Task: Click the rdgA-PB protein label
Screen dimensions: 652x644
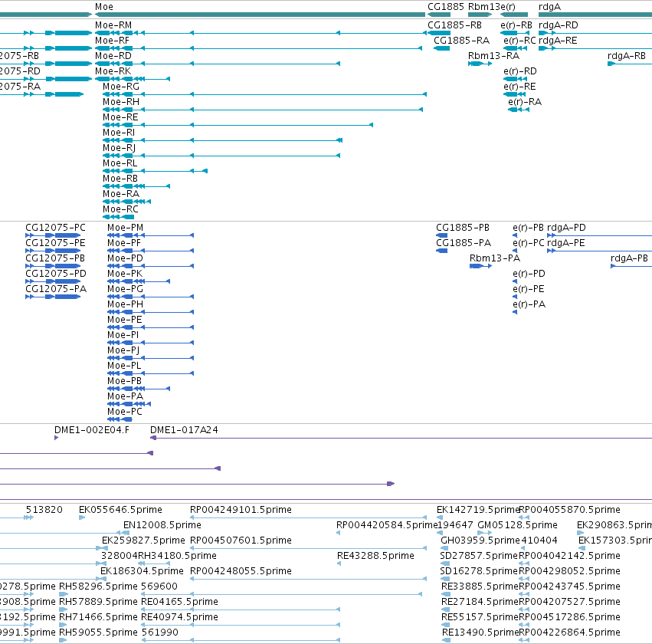Action: 629,259
